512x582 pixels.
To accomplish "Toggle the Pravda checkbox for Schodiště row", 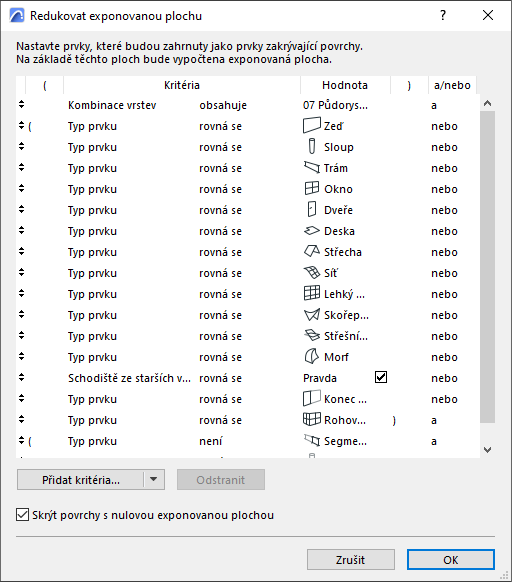I will (381, 377).
